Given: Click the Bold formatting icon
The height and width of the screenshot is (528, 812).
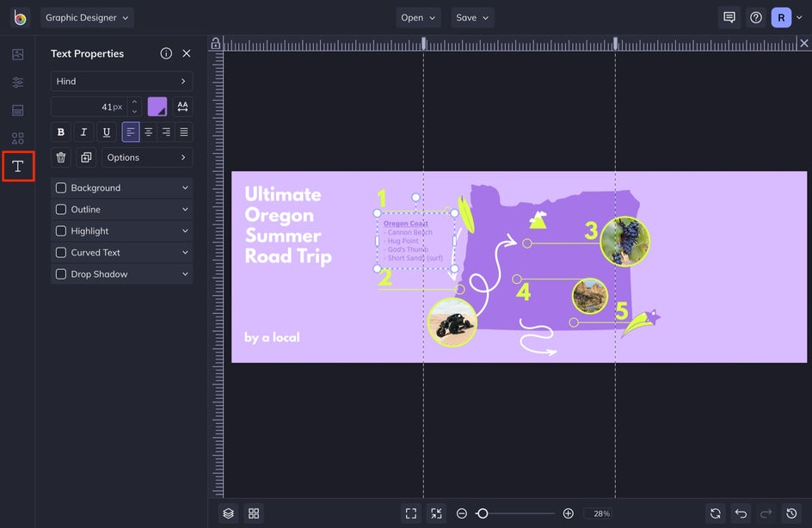Looking at the screenshot, I should (x=60, y=132).
